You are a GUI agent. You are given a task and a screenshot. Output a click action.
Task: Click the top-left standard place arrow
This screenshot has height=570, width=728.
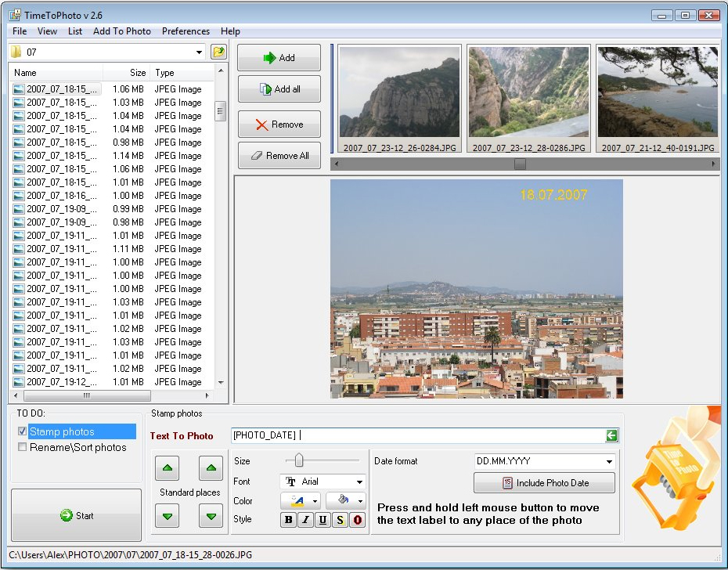[x=168, y=469]
